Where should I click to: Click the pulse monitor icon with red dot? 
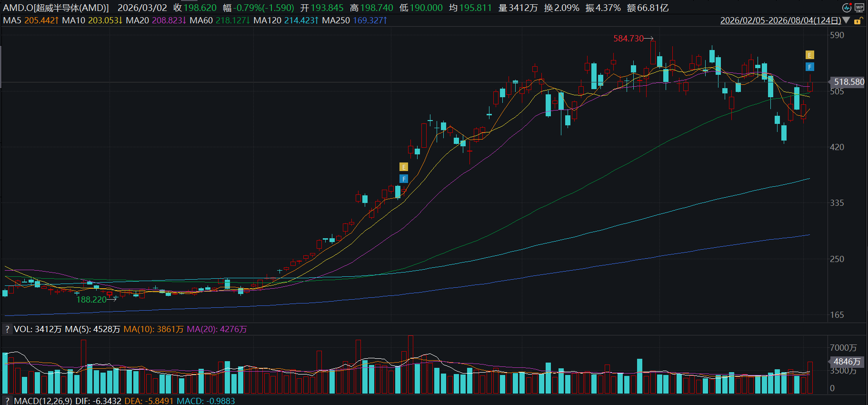pos(847,8)
